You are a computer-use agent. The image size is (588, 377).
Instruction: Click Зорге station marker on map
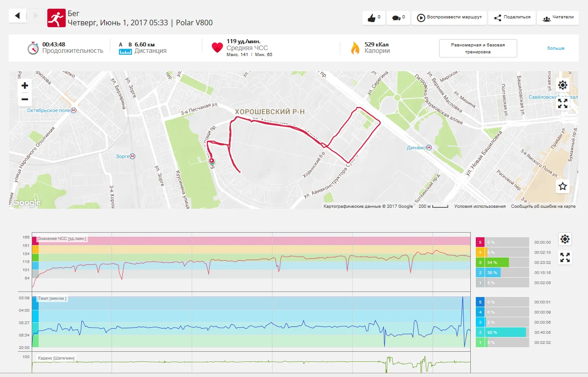pos(132,156)
